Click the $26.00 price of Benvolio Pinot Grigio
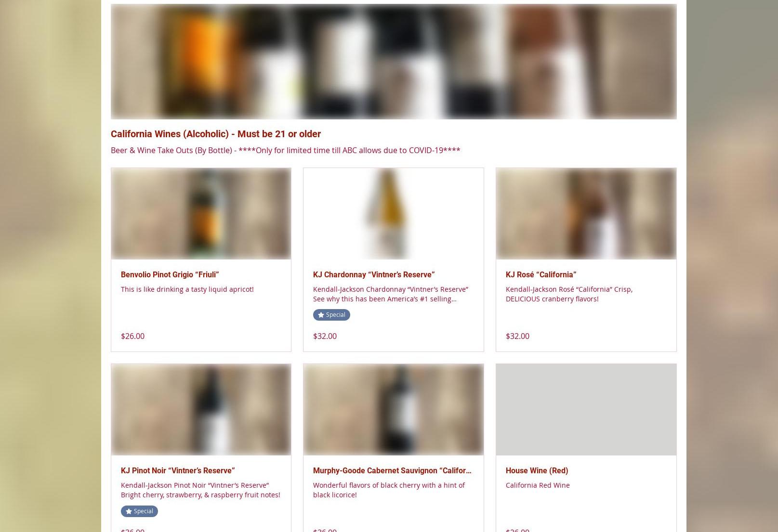 pyautogui.click(x=132, y=336)
